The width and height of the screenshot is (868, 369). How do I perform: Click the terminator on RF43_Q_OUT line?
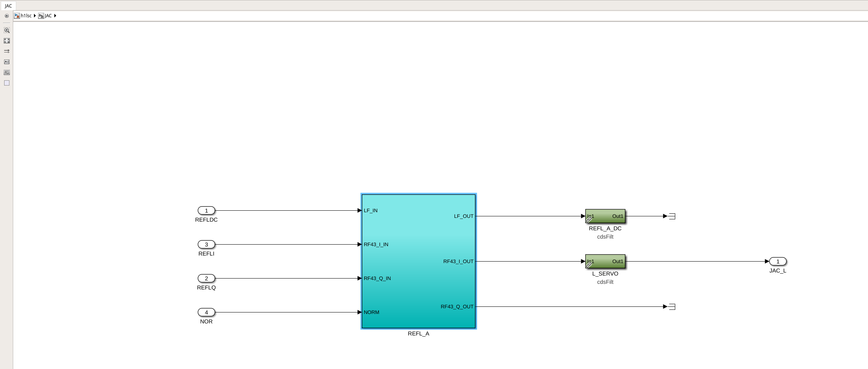coord(672,307)
